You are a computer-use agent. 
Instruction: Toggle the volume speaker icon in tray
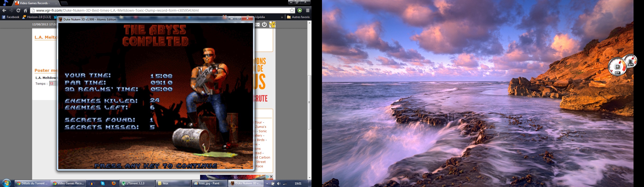(279, 184)
